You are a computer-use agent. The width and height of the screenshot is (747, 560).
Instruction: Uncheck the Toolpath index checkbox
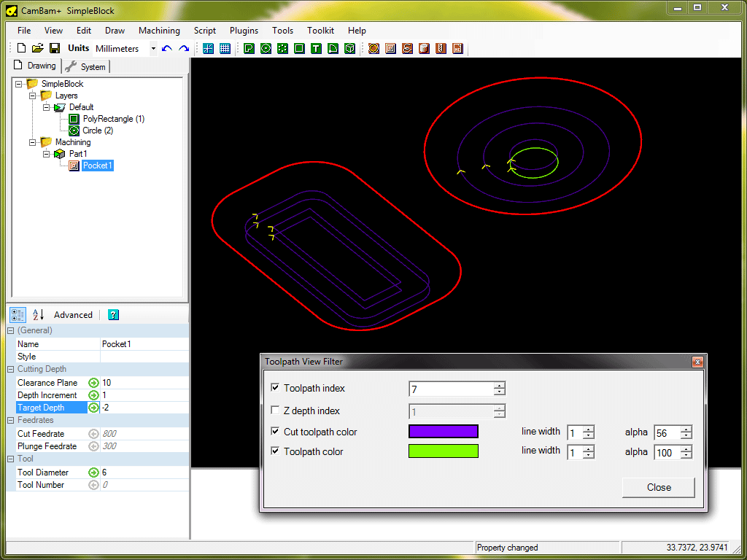coord(275,388)
